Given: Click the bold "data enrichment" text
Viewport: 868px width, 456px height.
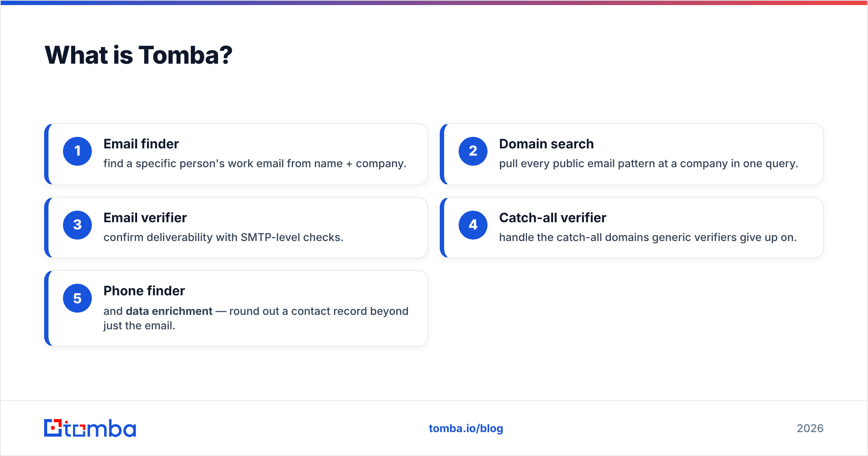Looking at the screenshot, I should [169, 311].
